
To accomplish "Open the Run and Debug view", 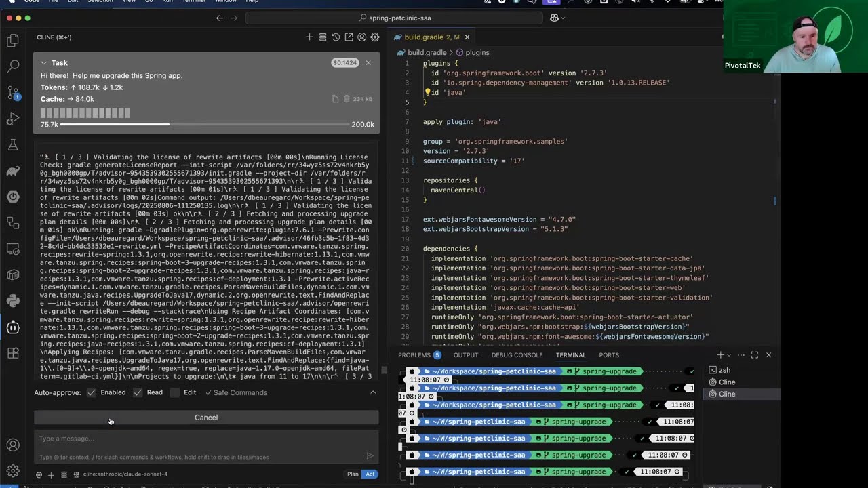I will coord(13,119).
